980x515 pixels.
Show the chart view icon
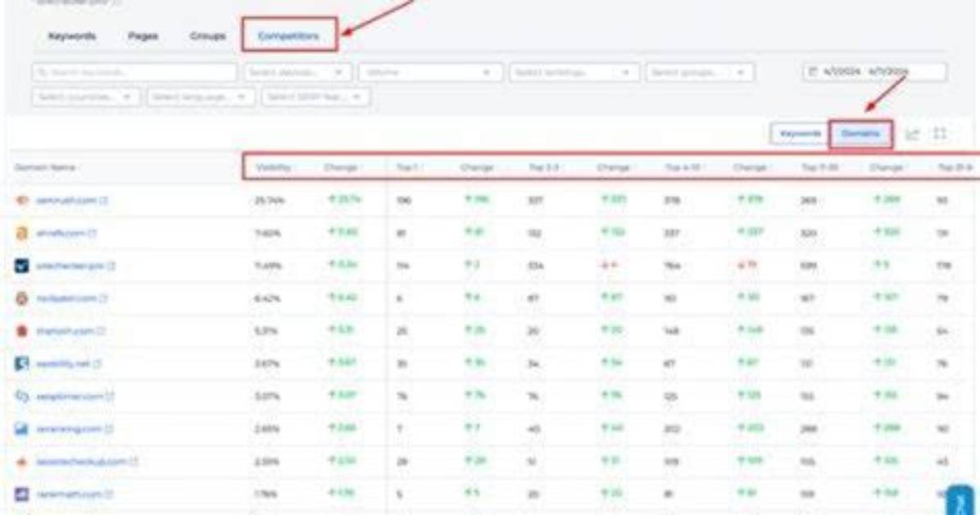[x=913, y=134]
